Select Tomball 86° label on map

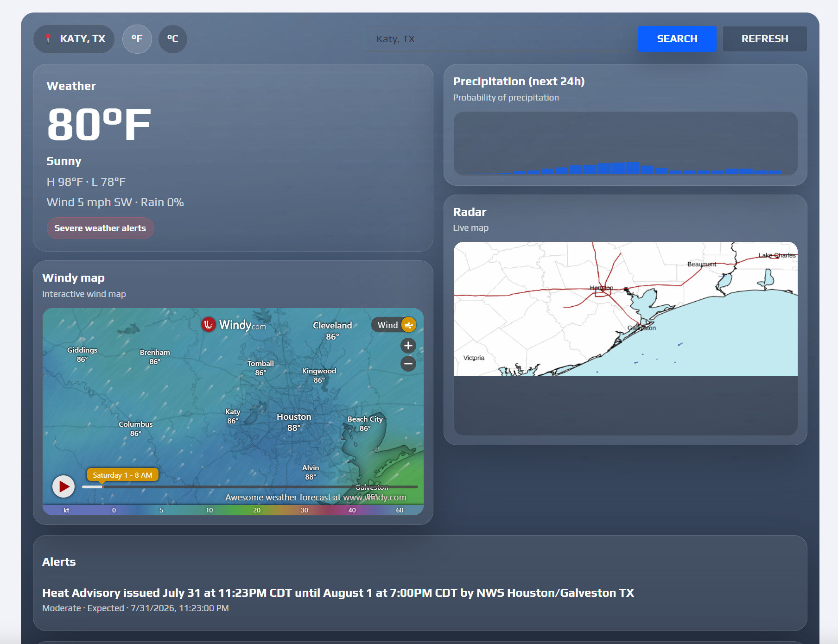[x=260, y=368]
